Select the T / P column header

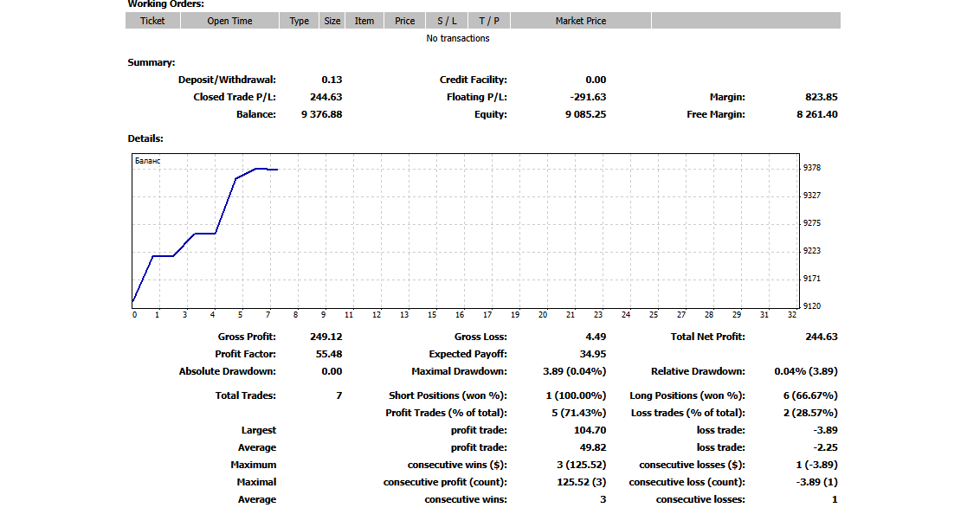pyautogui.click(x=489, y=21)
